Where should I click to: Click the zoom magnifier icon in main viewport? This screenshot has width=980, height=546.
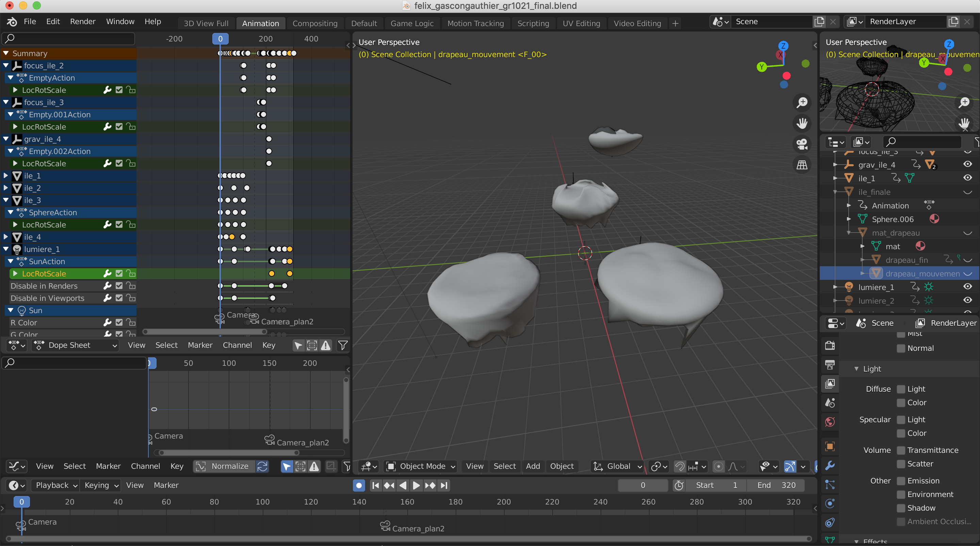coord(802,102)
